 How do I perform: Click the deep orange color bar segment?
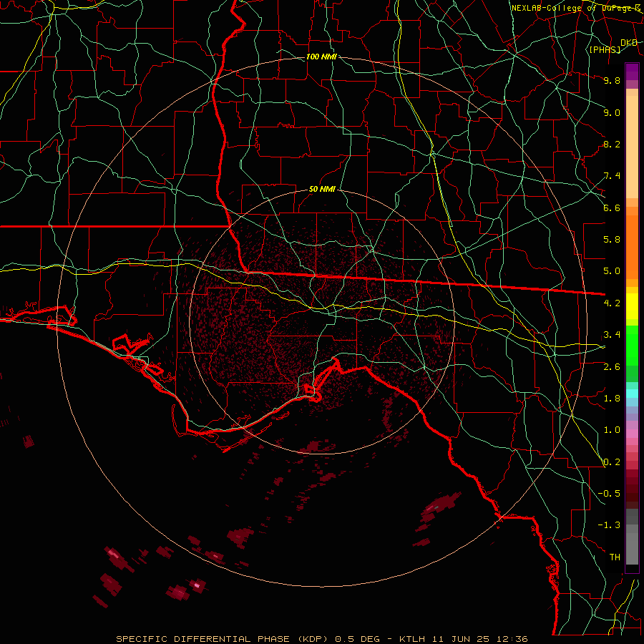click(632, 246)
